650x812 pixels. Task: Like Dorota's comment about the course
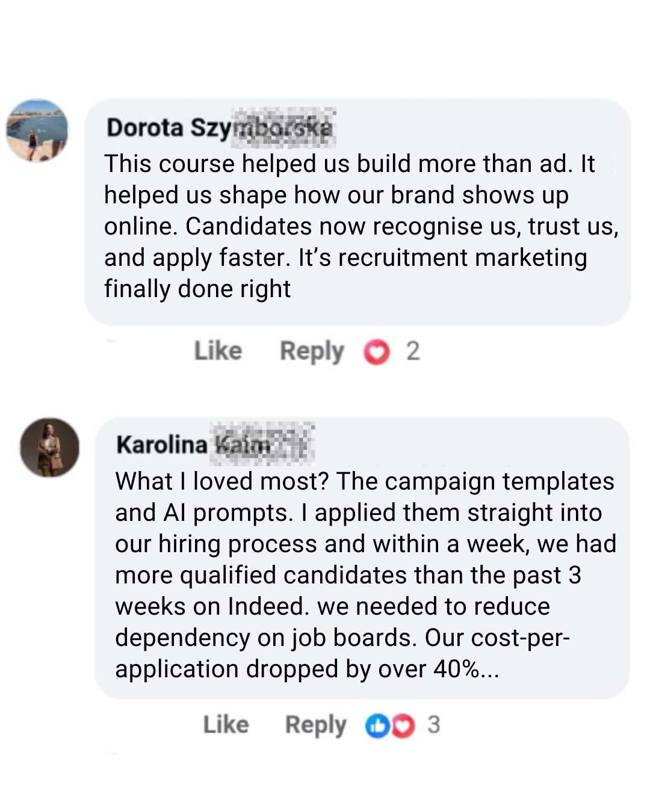pyautogui.click(x=218, y=351)
